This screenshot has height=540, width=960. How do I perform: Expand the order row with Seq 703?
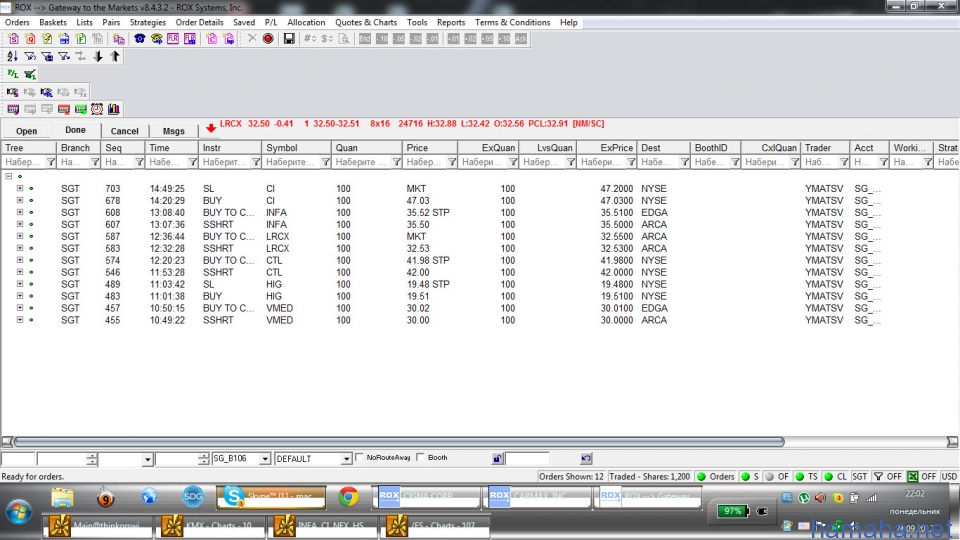click(x=20, y=189)
